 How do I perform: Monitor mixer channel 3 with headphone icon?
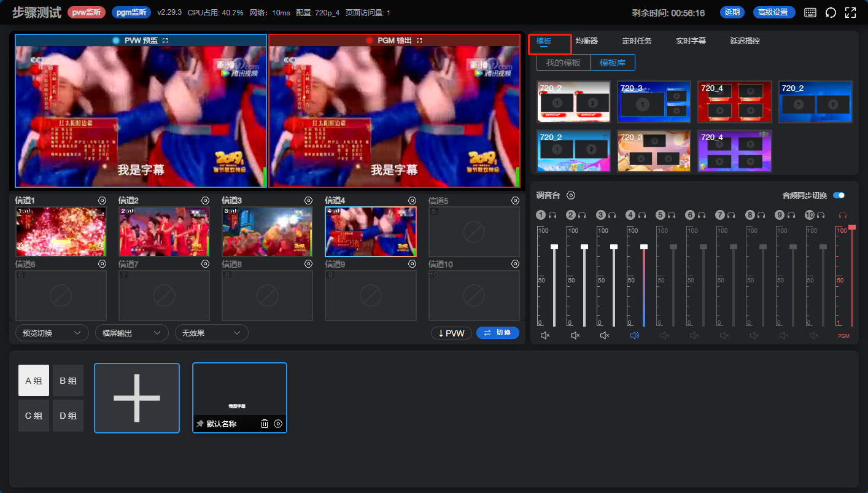tap(612, 215)
